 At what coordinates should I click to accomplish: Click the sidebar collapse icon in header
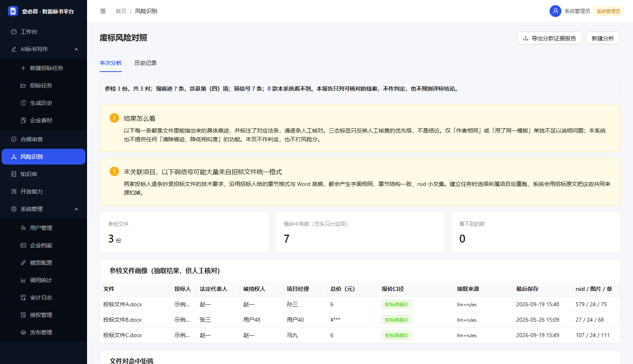coord(103,11)
